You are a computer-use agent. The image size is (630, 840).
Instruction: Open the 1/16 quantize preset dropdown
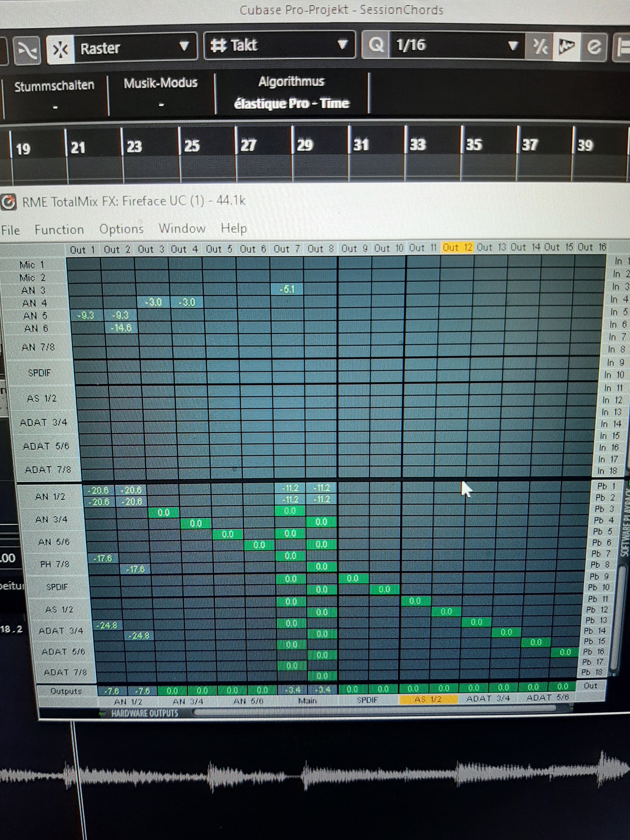pos(457,46)
